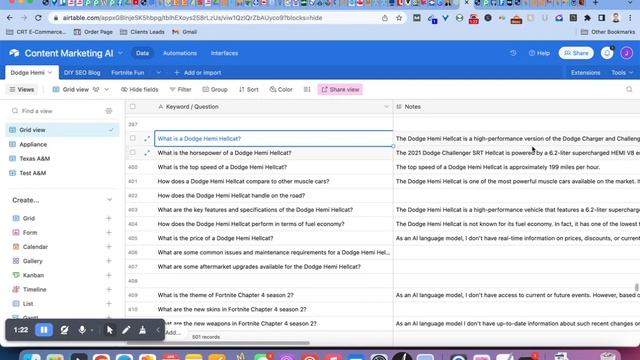Click Add or import
Image resolution: width=640 pixels, height=360 pixels.
198,73
